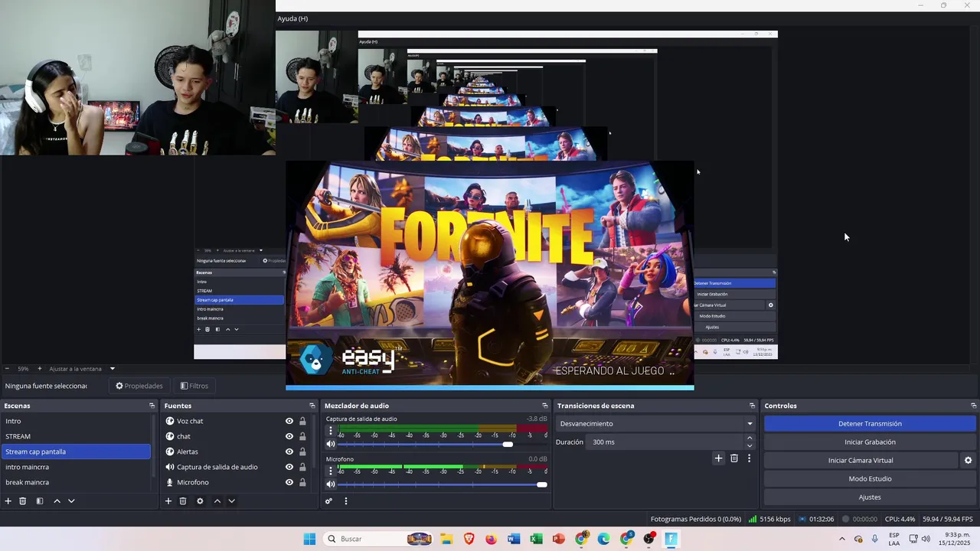980x551 pixels.
Task: Open virtual camera settings gear
Action: click(x=968, y=461)
